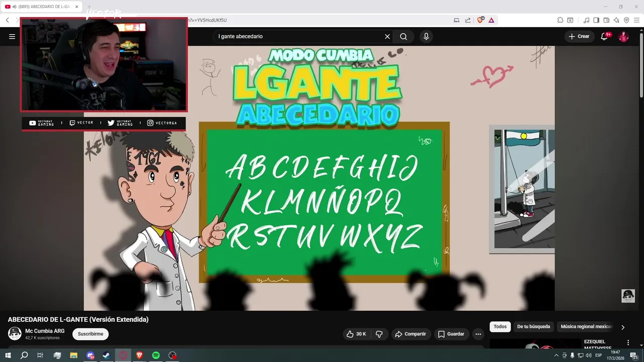Open the Leo AI sparkle icon
The height and width of the screenshot is (362, 644).
coord(616,20)
